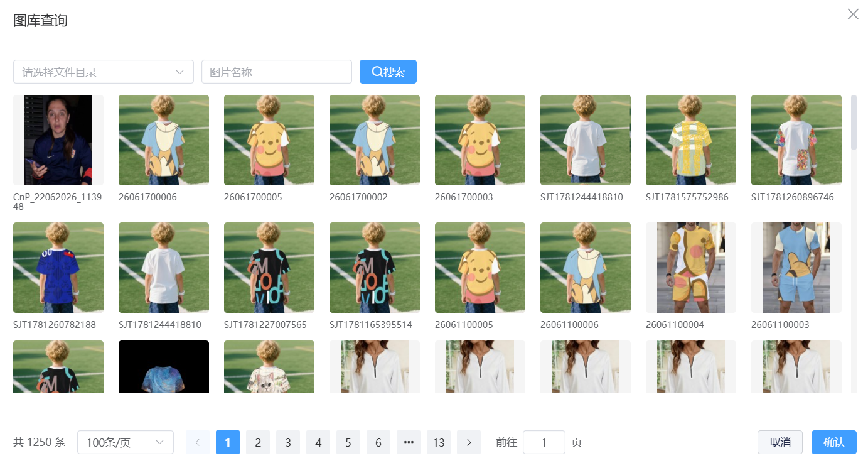Choose the image thumbnail above SJT1781260782188

pyautogui.click(x=58, y=268)
